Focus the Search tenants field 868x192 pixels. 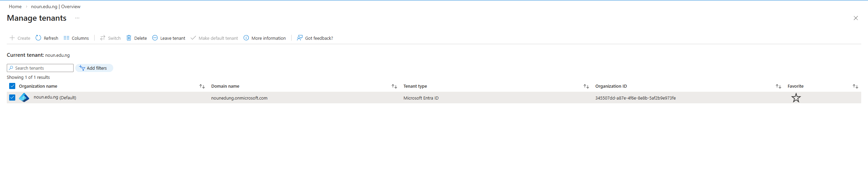pyautogui.click(x=40, y=68)
